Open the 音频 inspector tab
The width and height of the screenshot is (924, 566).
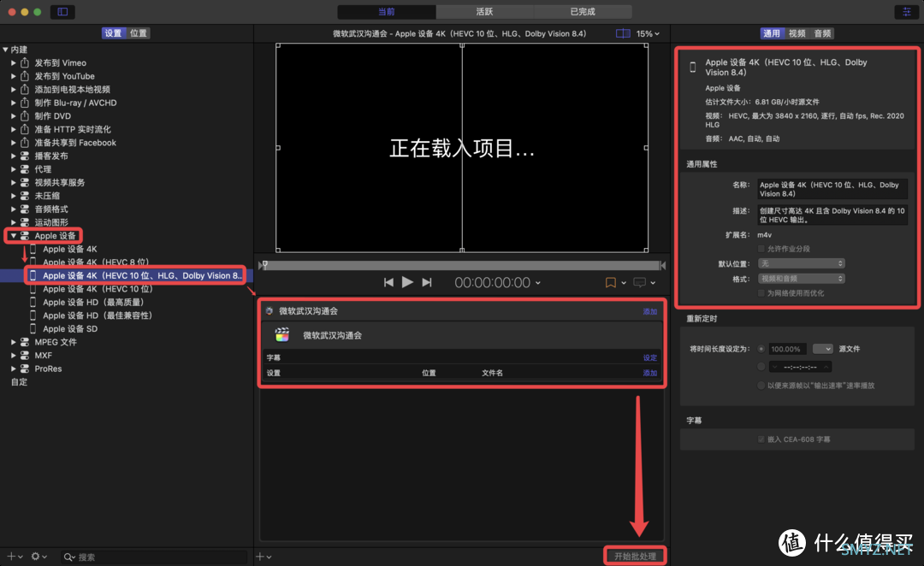click(823, 33)
